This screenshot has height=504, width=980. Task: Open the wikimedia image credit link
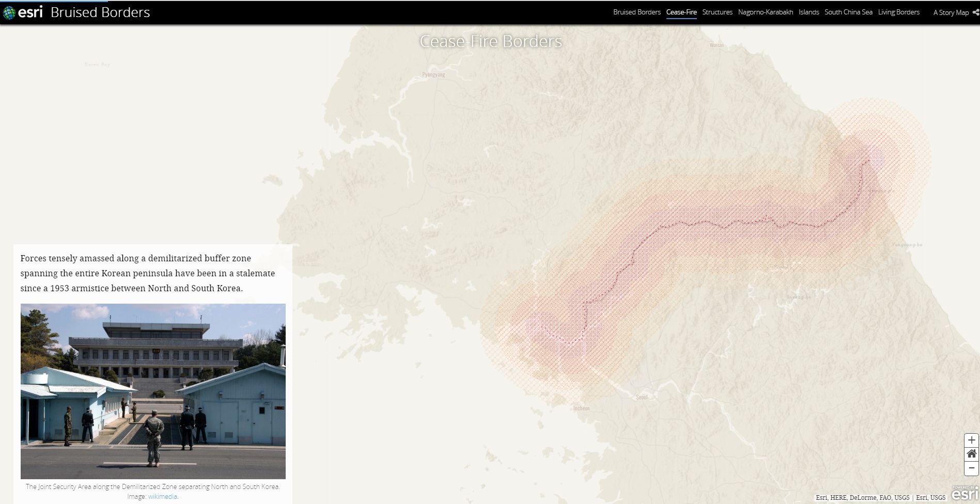pyautogui.click(x=163, y=496)
